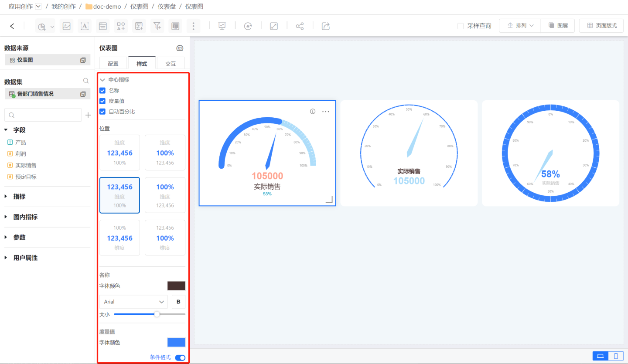Viewport: 628px width, 364px height.
Task: Open the Arial font dropdown
Action: click(133, 302)
